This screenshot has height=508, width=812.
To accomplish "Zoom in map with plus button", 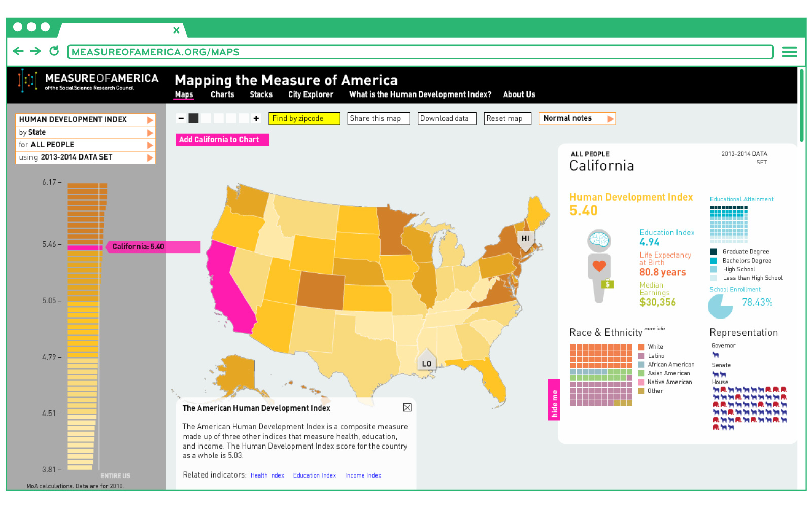I will point(256,118).
